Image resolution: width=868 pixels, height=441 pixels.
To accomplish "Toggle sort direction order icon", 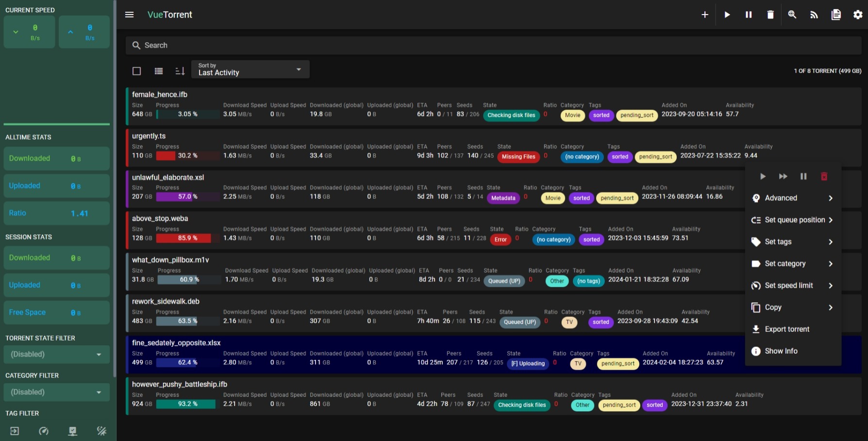I will click(180, 71).
